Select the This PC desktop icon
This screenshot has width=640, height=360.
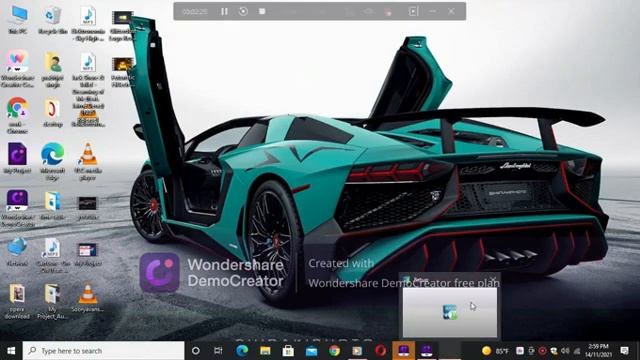18,20
